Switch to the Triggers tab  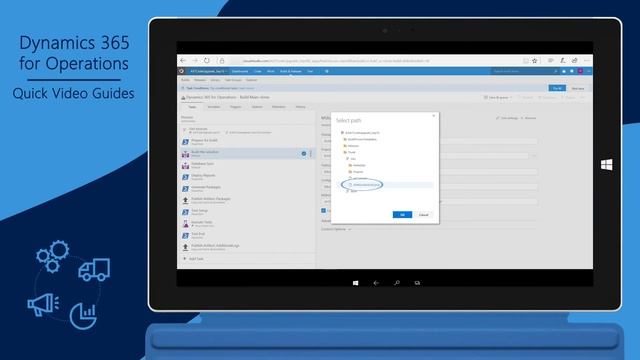click(236, 107)
